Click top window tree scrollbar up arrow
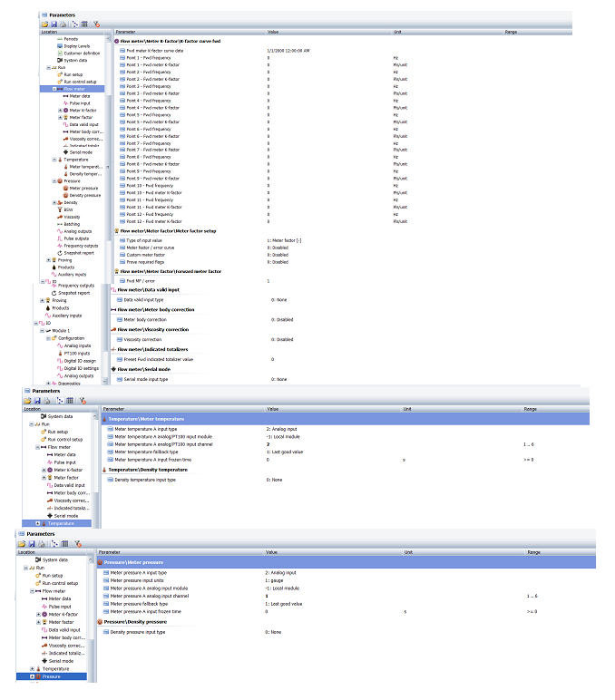This screenshot has height=700, width=615. click(x=108, y=39)
